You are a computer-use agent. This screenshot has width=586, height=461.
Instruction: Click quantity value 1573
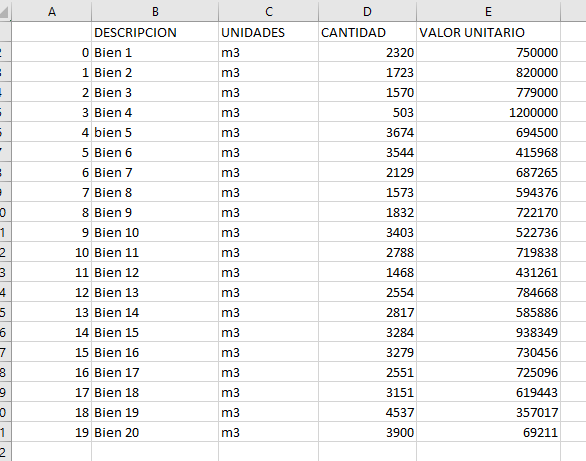367,192
